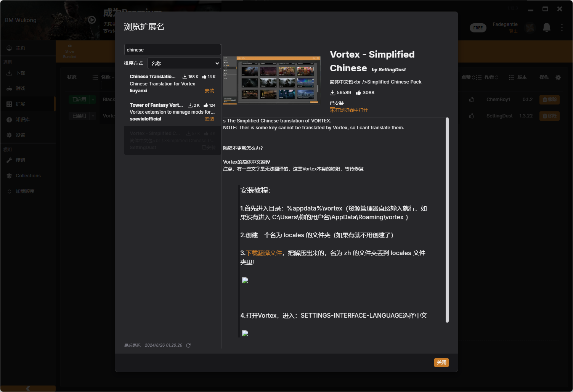The width and height of the screenshot is (573, 392).
Task: Select the Vortex - Simplified Chinese list entry
Action: click(x=172, y=140)
